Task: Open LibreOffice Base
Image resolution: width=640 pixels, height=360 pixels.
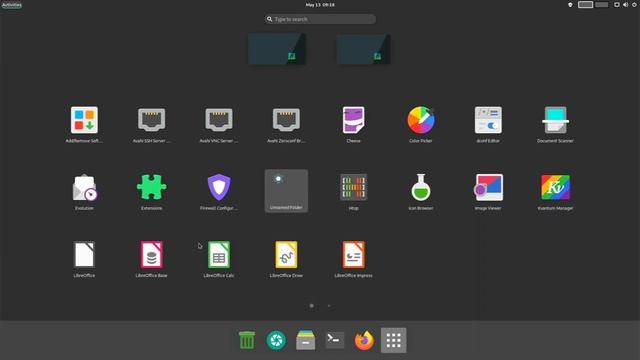Action: (151, 258)
